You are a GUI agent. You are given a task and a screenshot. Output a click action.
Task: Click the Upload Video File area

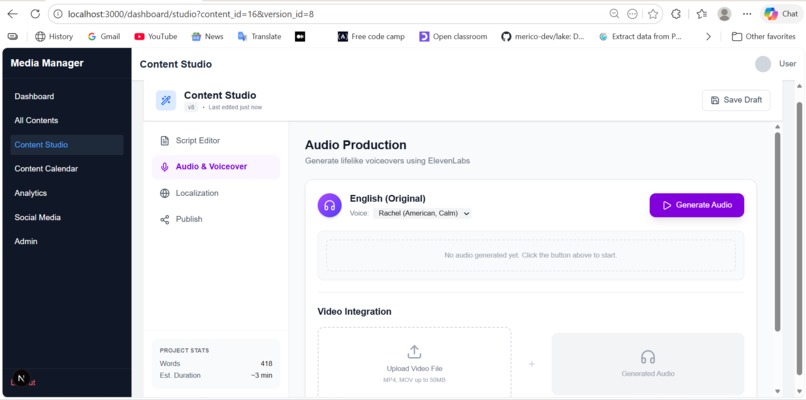(x=414, y=362)
